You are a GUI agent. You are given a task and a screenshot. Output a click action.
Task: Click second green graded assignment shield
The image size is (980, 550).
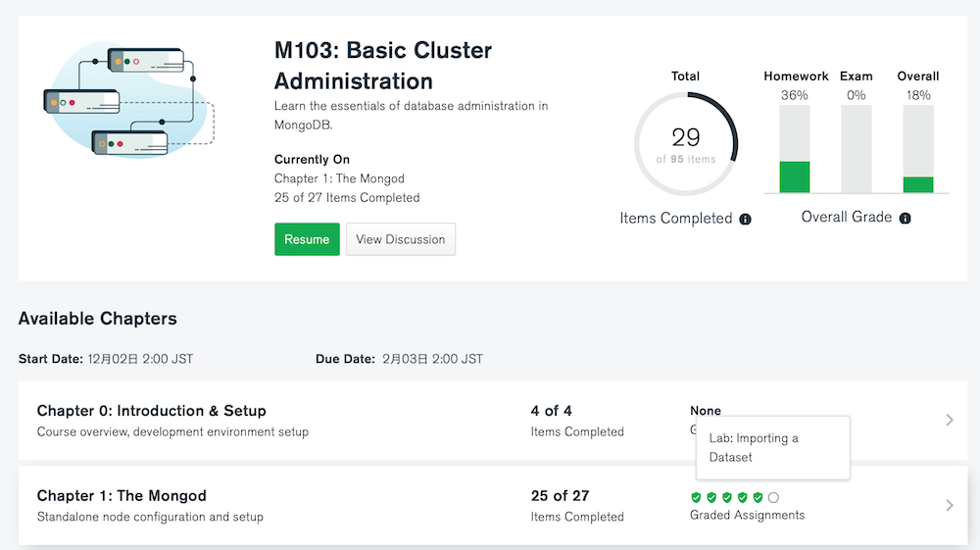click(x=711, y=497)
